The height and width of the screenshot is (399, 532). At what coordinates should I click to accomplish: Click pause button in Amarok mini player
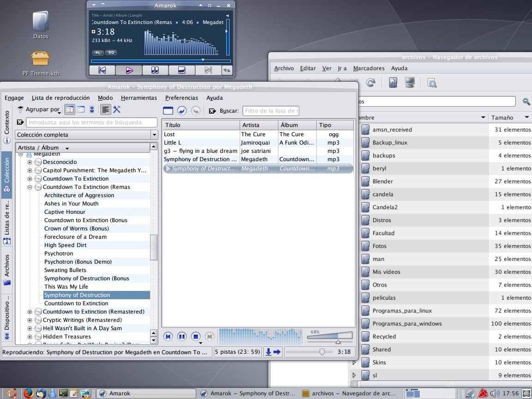pos(155,70)
